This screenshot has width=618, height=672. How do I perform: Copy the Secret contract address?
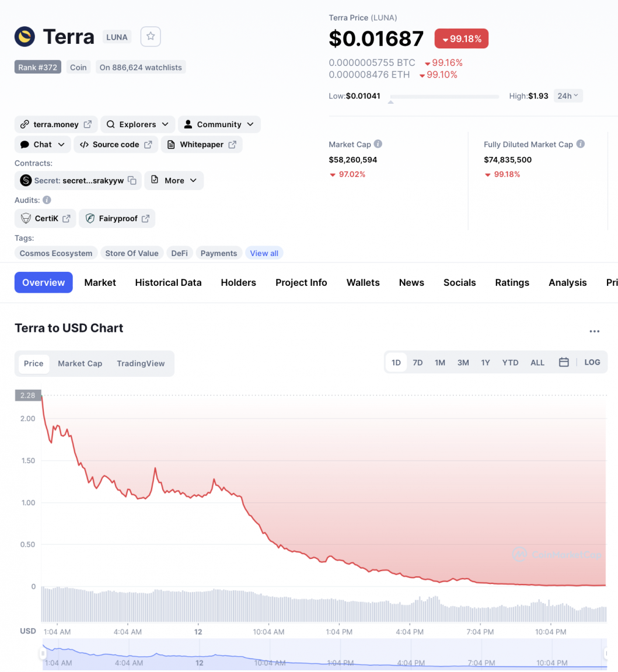pyautogui.click(x=132, y=180)
